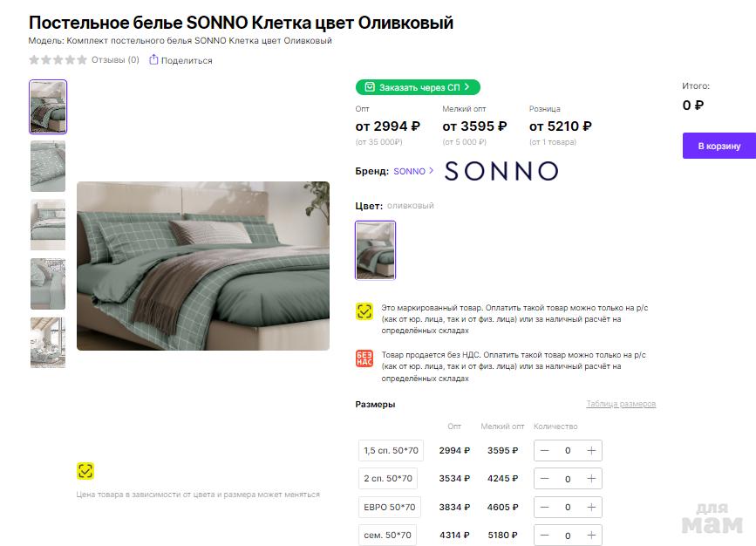Select the olive color swatch
This screenshot has width=756, height=546.
click(x=375, y=250)
